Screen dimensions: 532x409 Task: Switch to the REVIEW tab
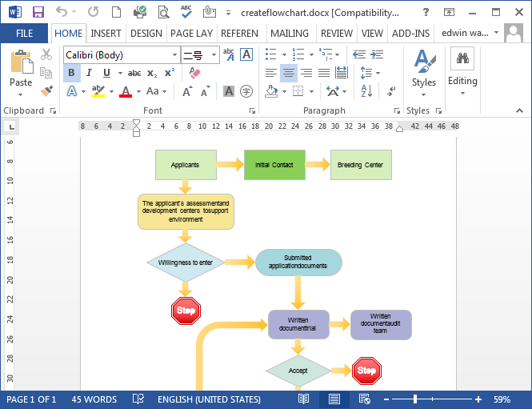[336, 34]
